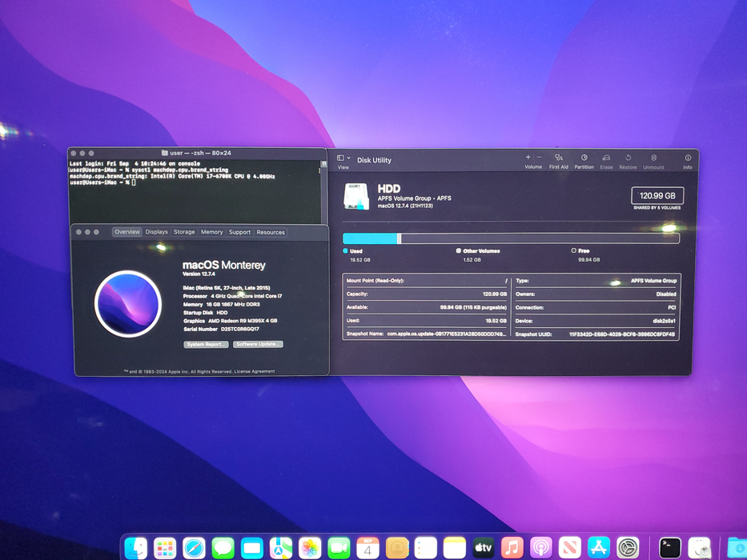Click the Used segment of storage bar
This screenshot has height=560, width=747.
pos(370,238)
